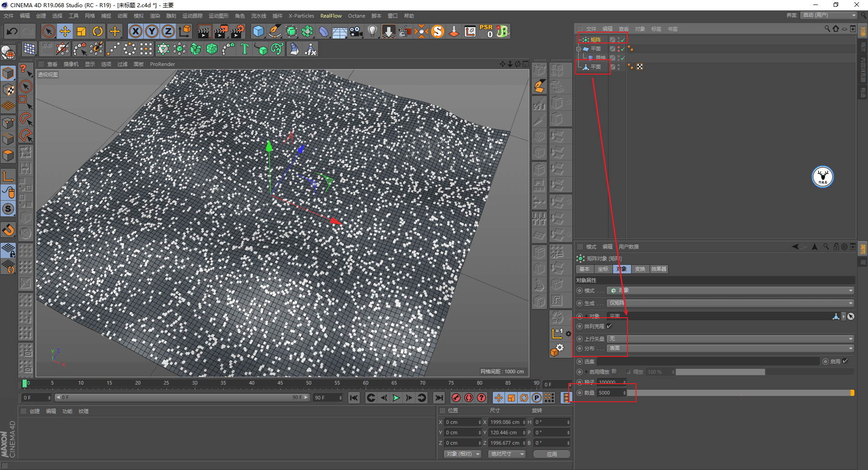Select the live selection arrow tool

(48, 31)
